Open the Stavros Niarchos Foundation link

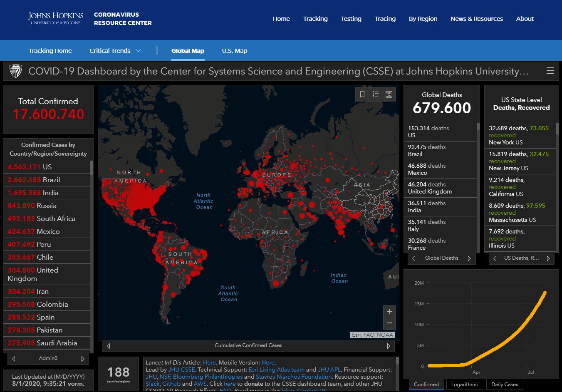tap(294, 377)
